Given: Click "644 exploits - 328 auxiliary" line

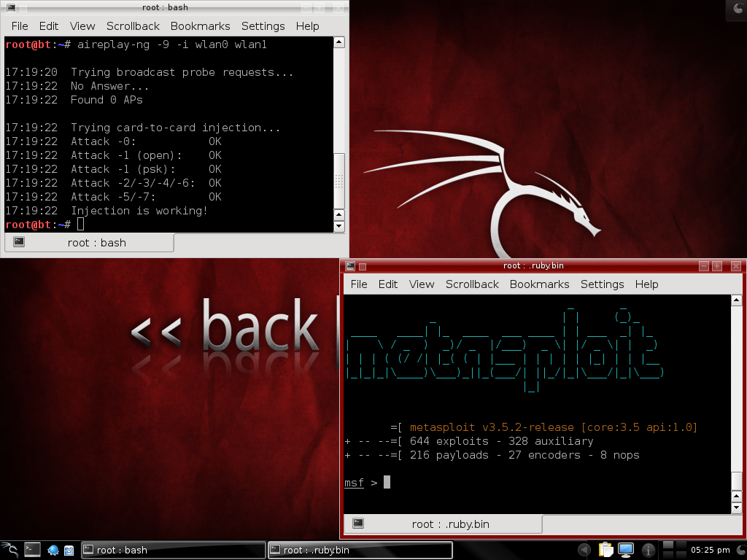Looking at the screenshot, I should (502, 441).
